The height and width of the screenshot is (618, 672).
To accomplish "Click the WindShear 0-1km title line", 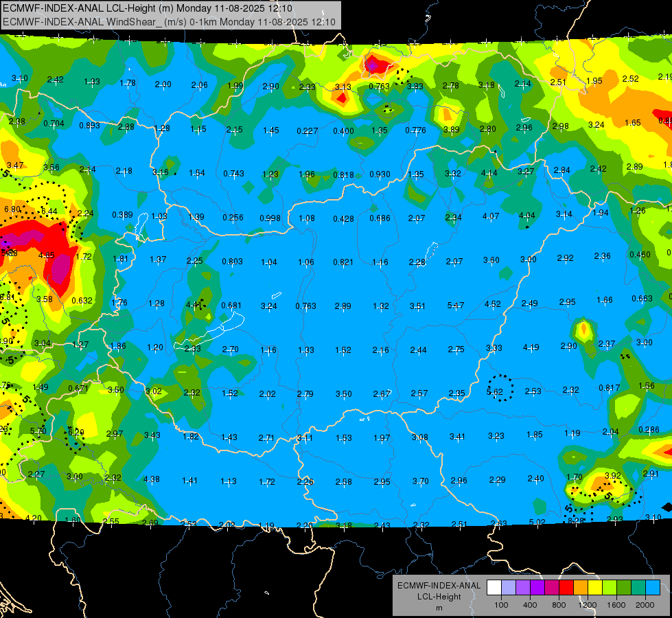I will 169,22.
